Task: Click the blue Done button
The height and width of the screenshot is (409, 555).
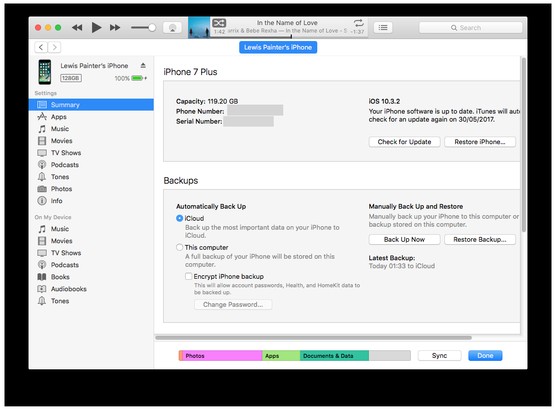Action: tap(485, 356)
